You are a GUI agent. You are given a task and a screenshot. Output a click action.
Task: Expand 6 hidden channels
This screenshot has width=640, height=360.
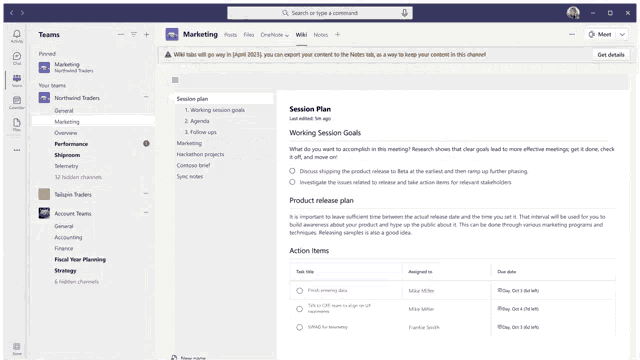point(76,282)
